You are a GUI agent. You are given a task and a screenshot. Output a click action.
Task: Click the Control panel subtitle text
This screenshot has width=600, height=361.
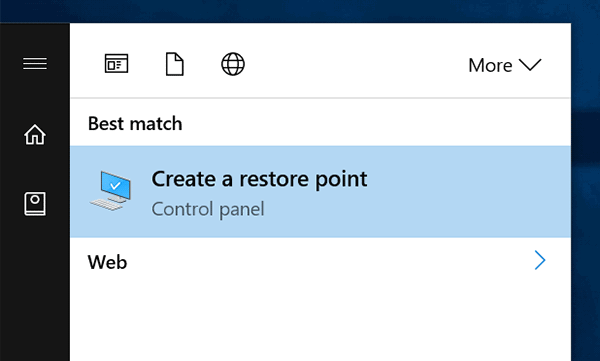click(x=208, y=209)
